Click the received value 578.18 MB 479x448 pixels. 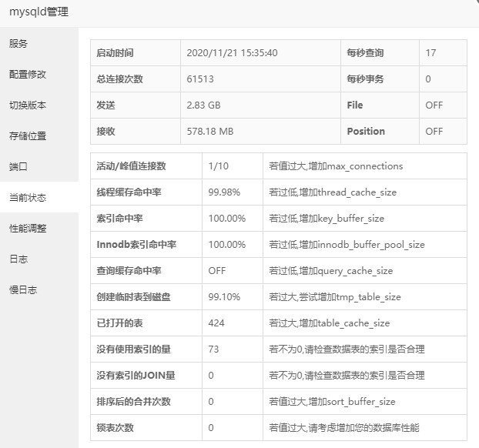[210, 132]
